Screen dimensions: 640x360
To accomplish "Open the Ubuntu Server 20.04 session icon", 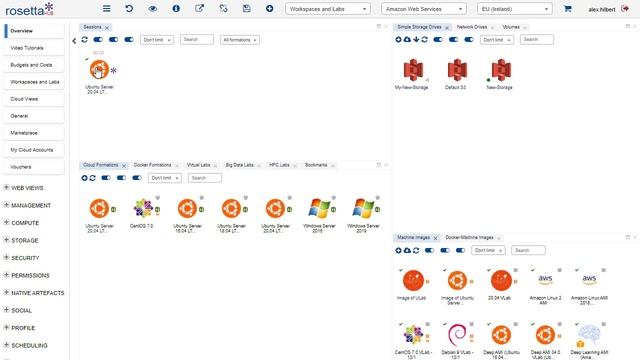I will 99,69.
